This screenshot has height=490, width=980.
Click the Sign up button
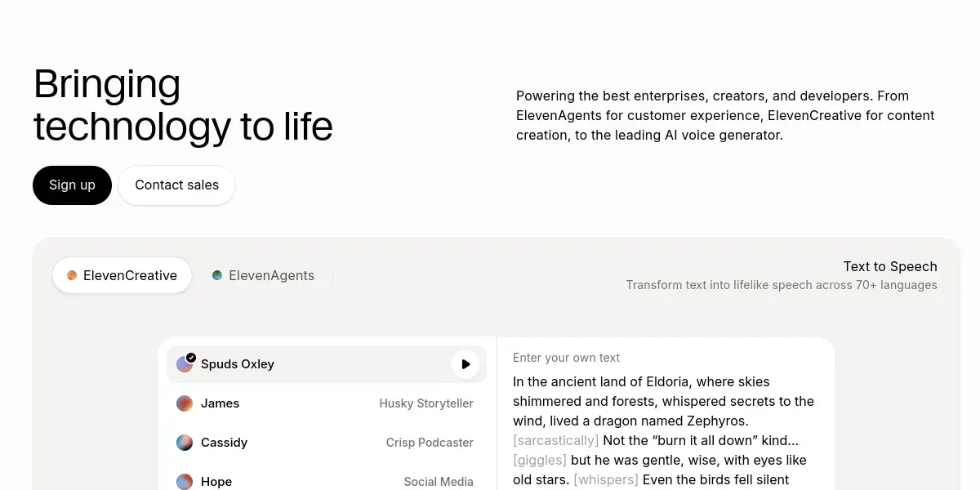(72, 185)
